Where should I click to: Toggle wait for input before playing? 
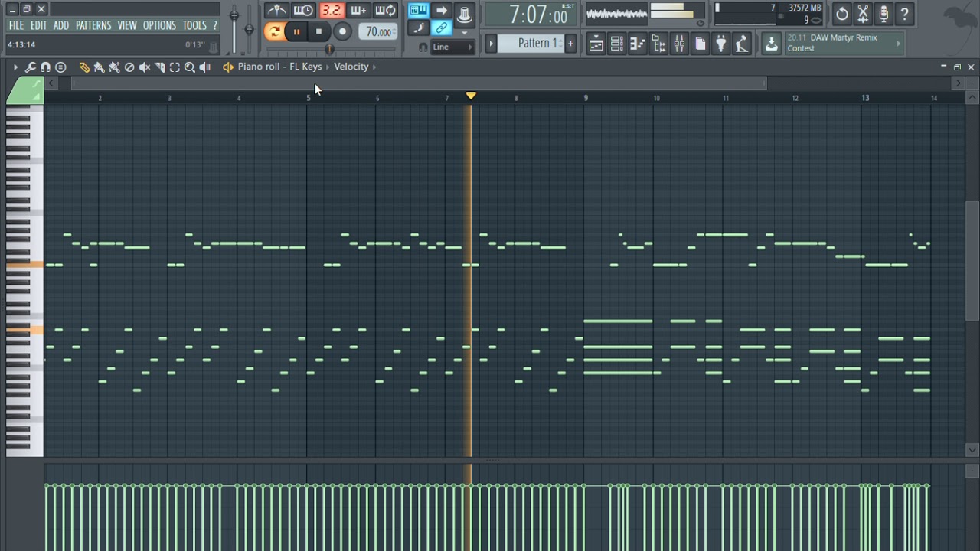[303, 11]
